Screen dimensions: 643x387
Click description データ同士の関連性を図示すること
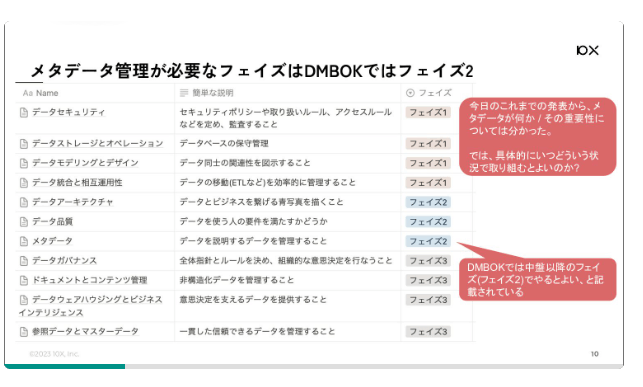coord(245,163)
